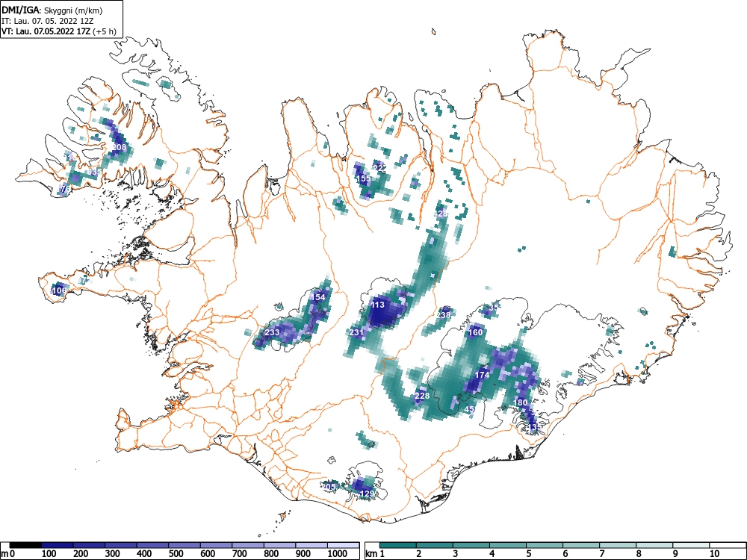Screen dimensions: 747x560
Task: Click the '155' value in the north
Action: pyautogui.click(x=364, y=178)
